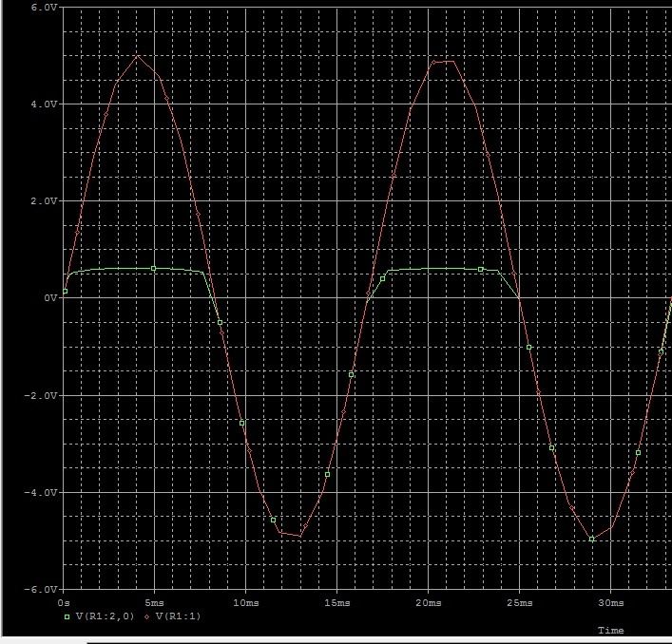Click the -2.0V y-axis label
Viewport: 672px width, 644px height.
pyautogui.click(x=41, y=395)
